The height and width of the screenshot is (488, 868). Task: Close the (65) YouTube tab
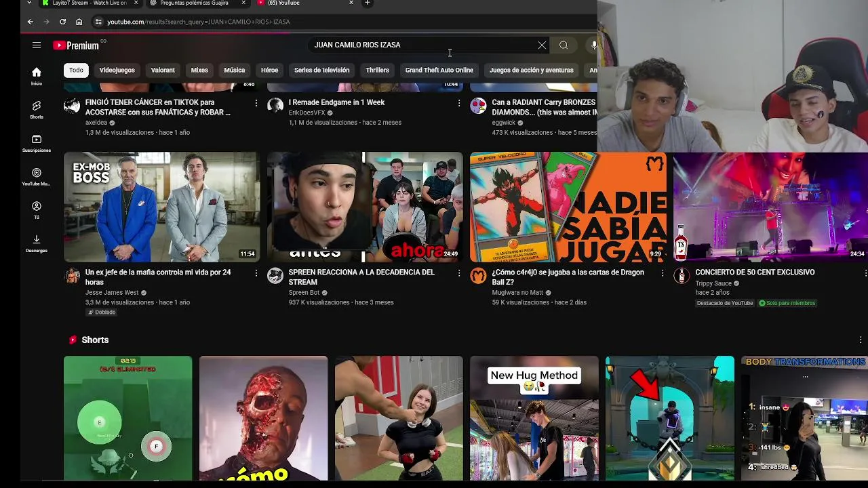coord(351,3)
